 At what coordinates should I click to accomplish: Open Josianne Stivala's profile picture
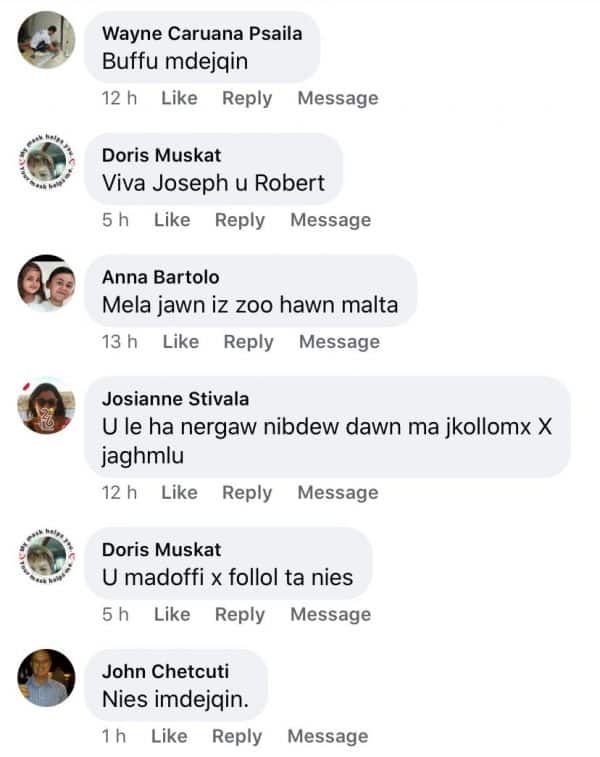tap(46, 406)
